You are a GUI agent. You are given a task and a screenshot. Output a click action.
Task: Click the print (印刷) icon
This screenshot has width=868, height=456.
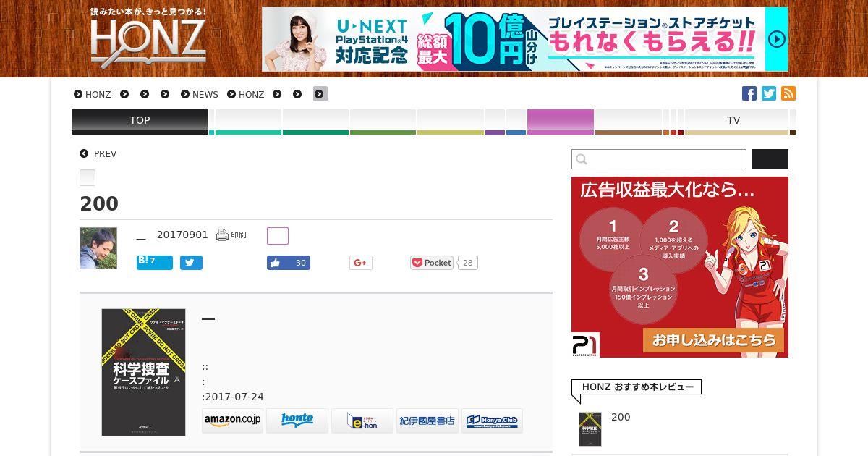click(231, 235)
